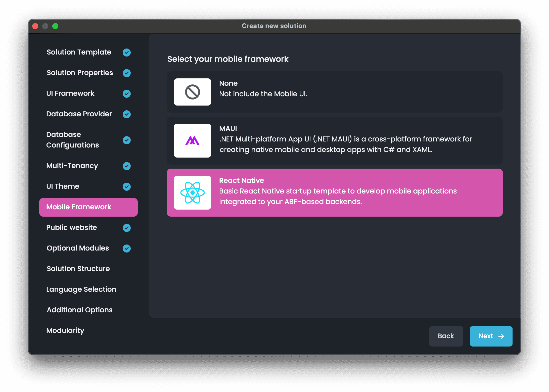Click the green macOS zoom button
549x392 pixels.
pos(55,26)
